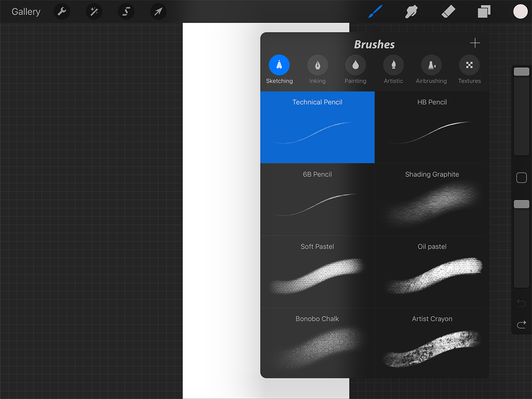This screenshot has height=399, width=532.
Task: Open the Actions wrench menu
Action: (x=62, y=12)
